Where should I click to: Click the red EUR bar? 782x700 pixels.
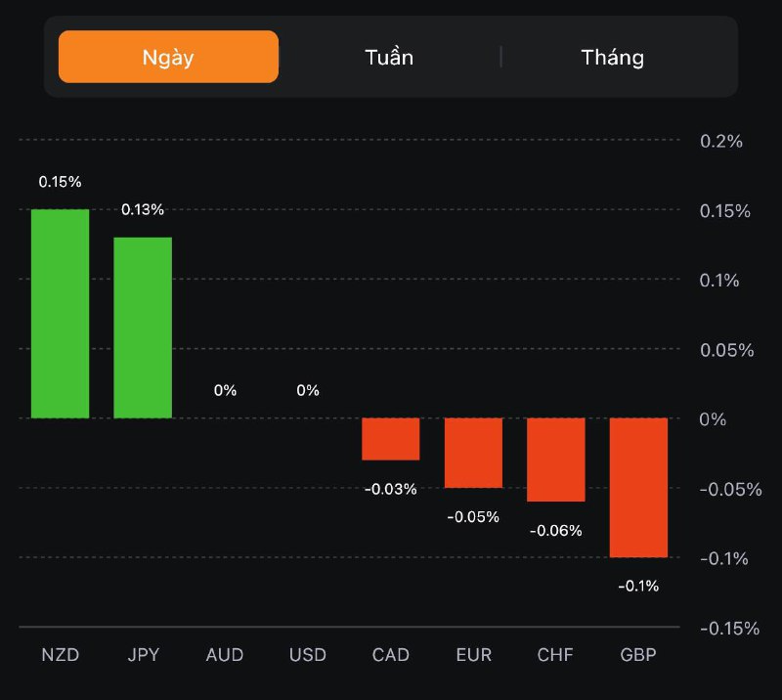tap(473, 453)
